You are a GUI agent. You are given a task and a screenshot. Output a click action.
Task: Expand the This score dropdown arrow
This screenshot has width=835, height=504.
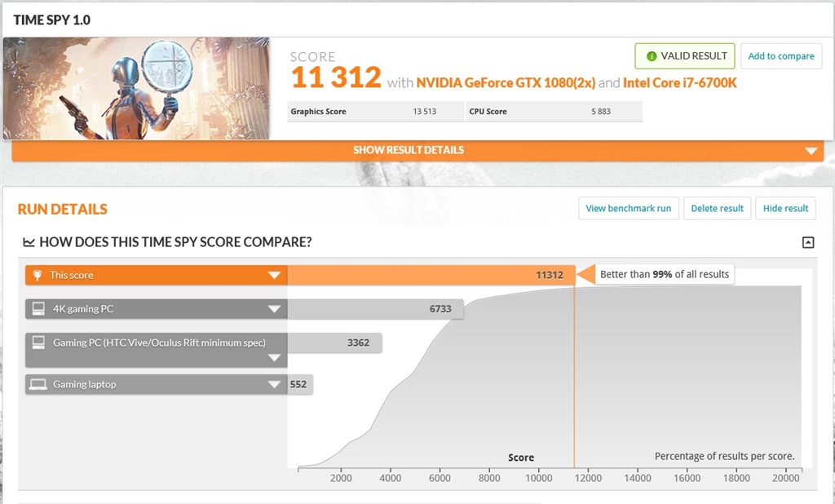[x=274, y=275]
